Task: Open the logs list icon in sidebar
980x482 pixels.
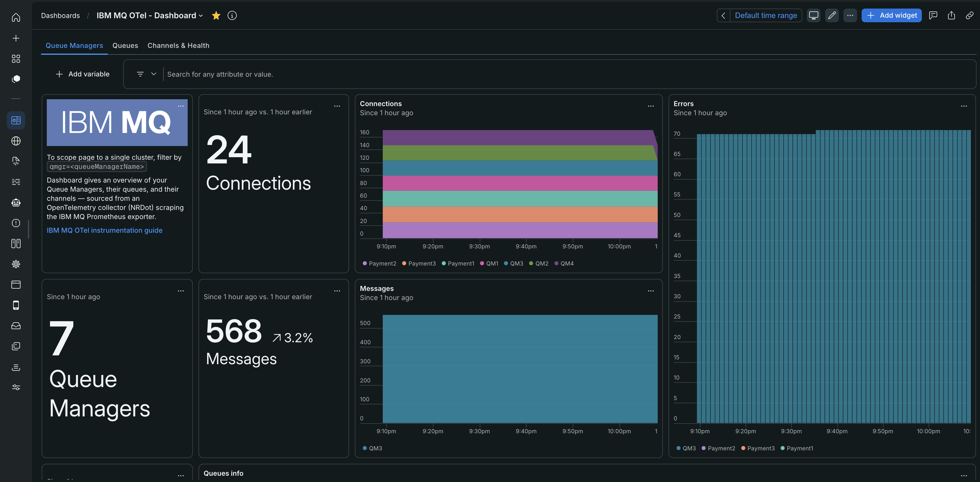Action: [x=16, y=182]
